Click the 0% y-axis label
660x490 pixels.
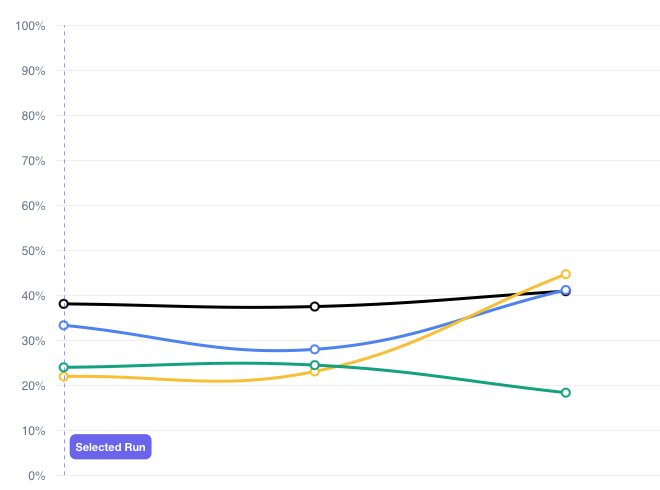click(36, 476)
